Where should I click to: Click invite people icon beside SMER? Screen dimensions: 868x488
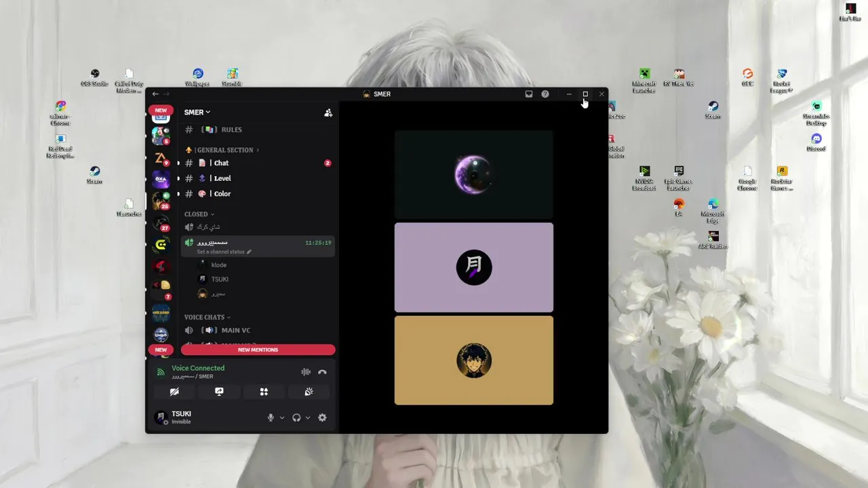328,113
